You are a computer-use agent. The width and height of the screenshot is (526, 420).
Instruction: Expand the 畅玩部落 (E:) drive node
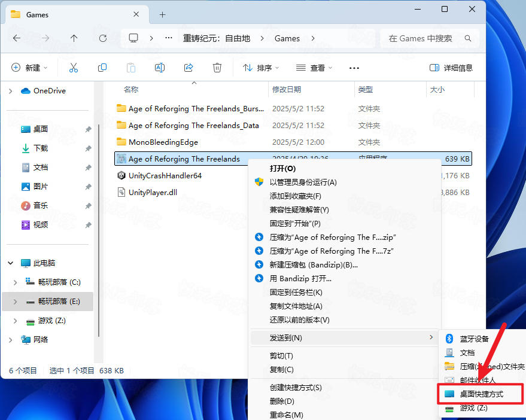point(15,302)
